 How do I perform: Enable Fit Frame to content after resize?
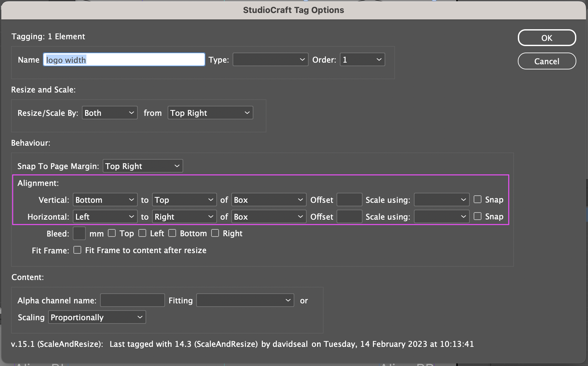click(77, 250)
